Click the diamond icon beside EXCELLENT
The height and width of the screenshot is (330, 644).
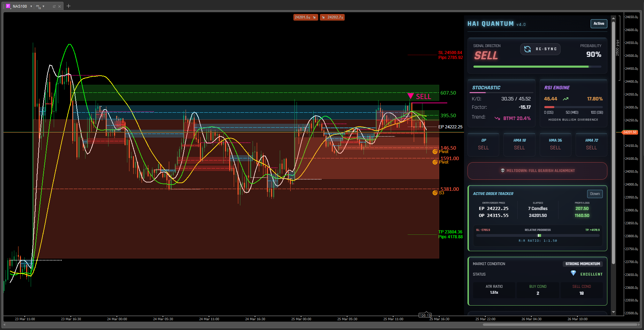(573, 273)
